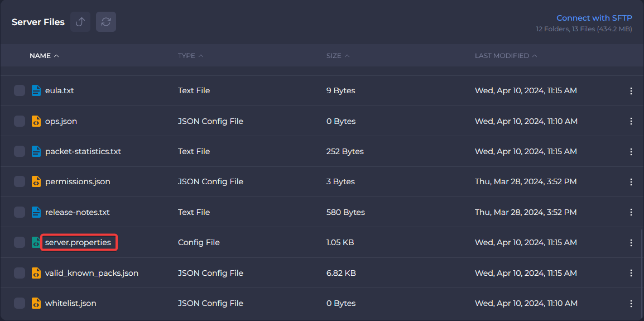Click the eula.txt text file icon
This screenshot has width=644, height=321.
(x=36, y=90)
